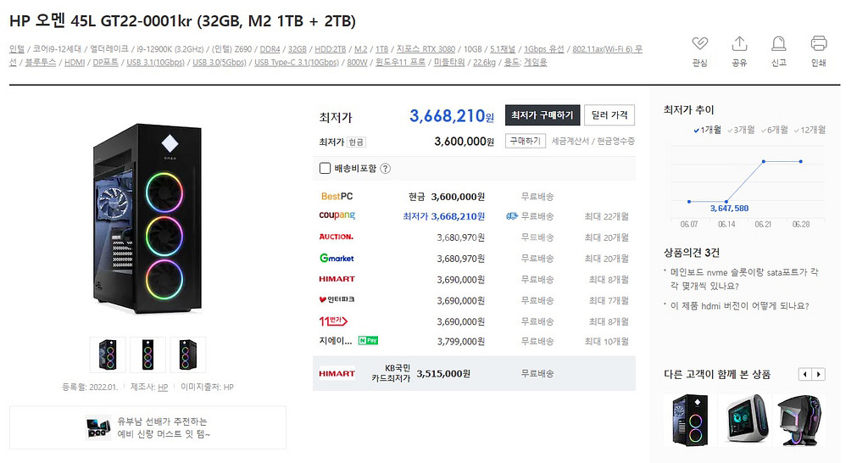Click the 06.28 data point on price chart
The image size is (868, 463).
pyautogui.click(x=801, y=162)
